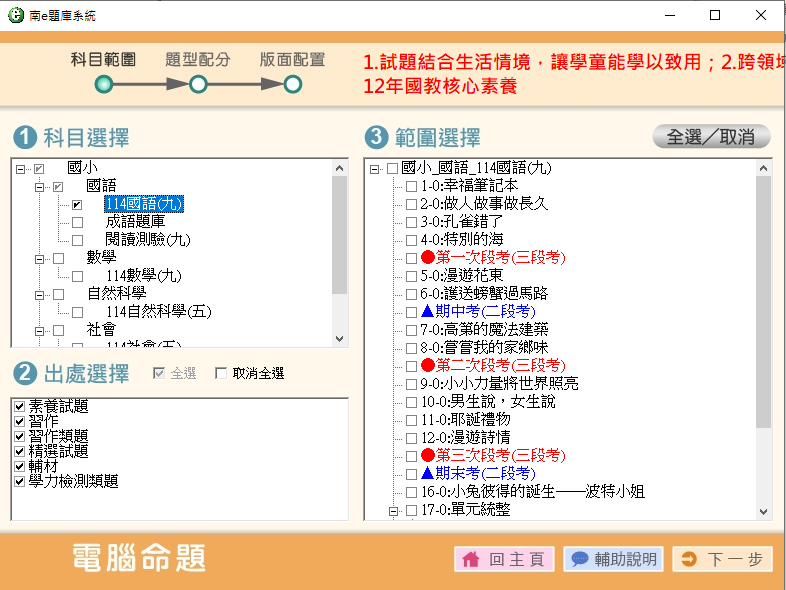Check the 1-0:幸福筆記本 checkbox

point(411,186)
